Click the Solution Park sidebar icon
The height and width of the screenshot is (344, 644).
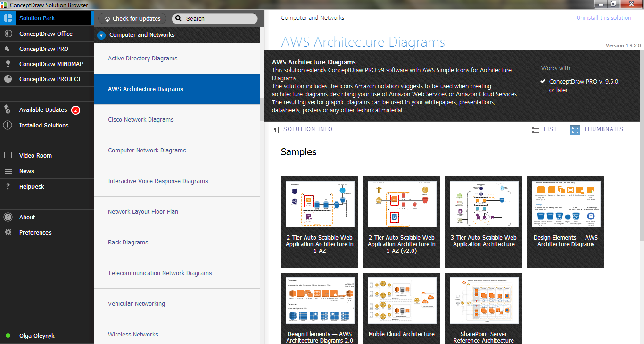point(8,18)
